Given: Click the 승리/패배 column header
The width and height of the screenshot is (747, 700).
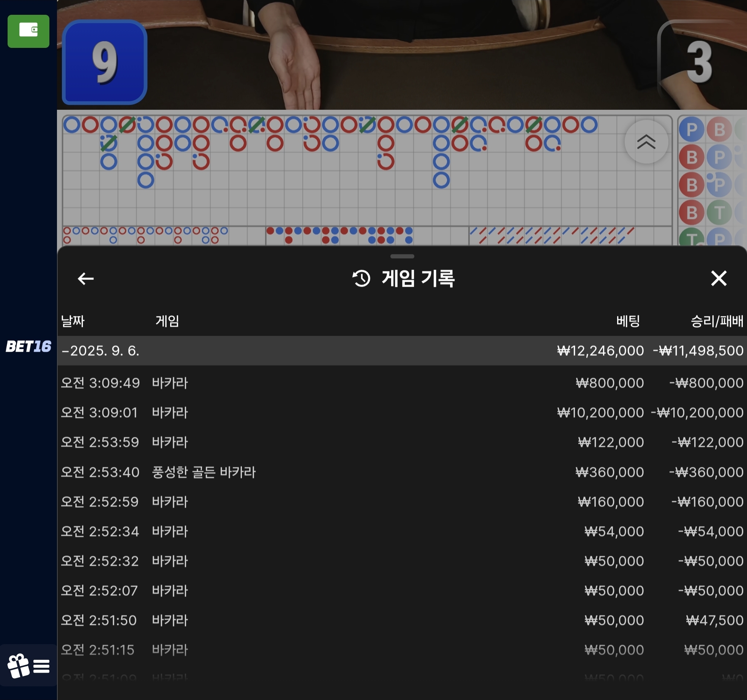Looking at the screenshot, I should pyautogui.click(x=717, y=321).
